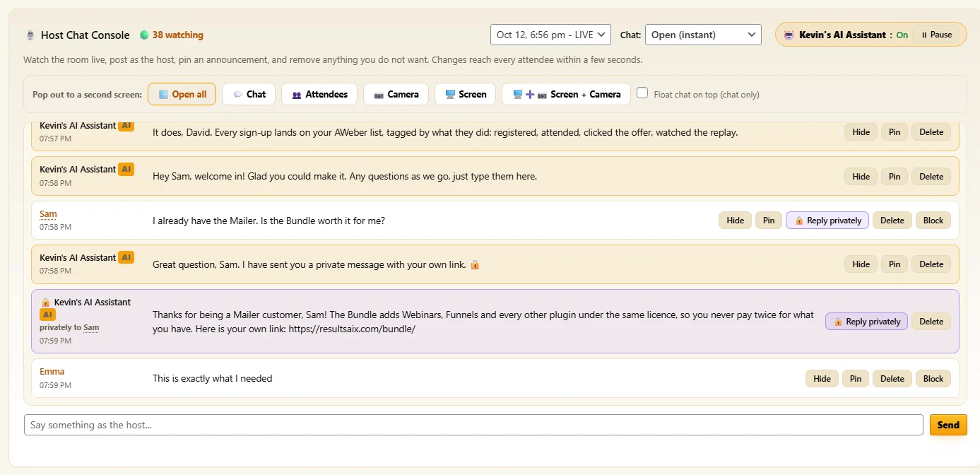Click the Open all pop-out button
Viewport: 980px width, 475px height.
pos(182,94)
